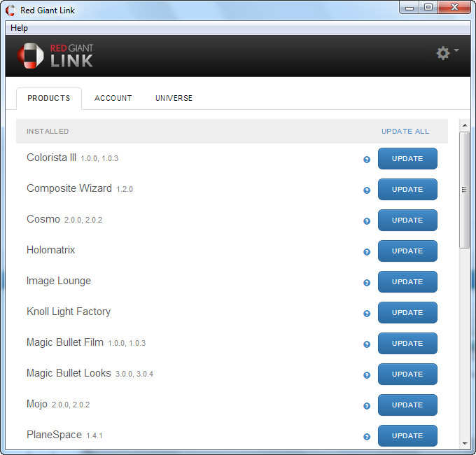Click the Update All link
The image size is (476, 455).
point(405,131)
